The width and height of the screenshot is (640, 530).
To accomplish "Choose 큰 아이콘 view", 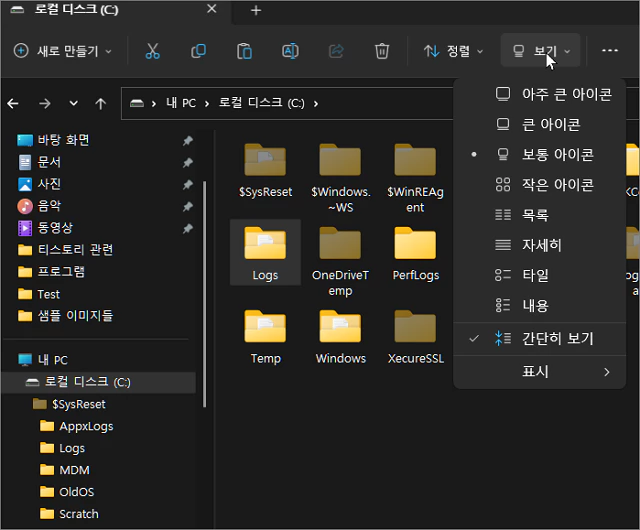I will tap(540, 125).
